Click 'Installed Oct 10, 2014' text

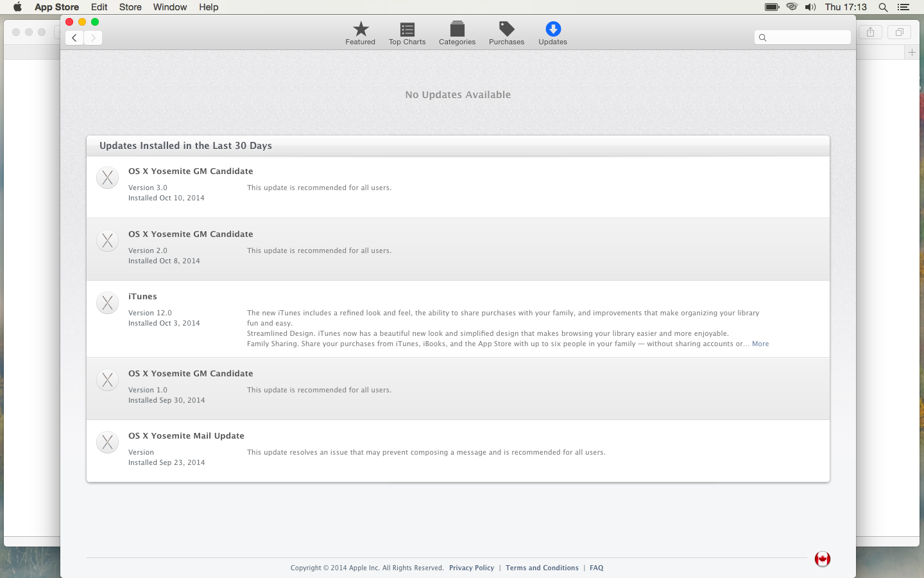166,198
